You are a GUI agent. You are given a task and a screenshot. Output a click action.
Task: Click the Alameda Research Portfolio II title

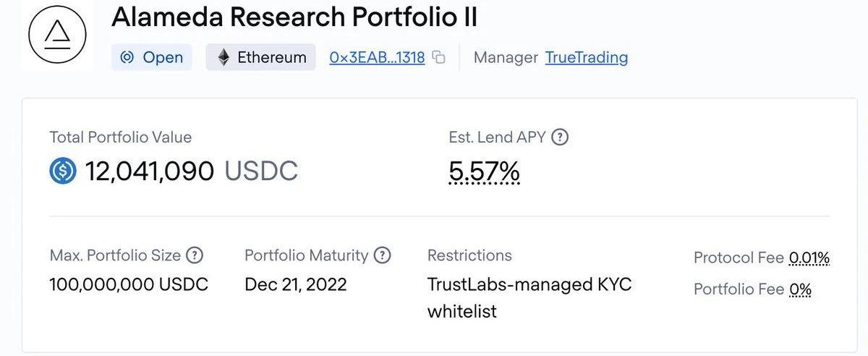point(294,17)
